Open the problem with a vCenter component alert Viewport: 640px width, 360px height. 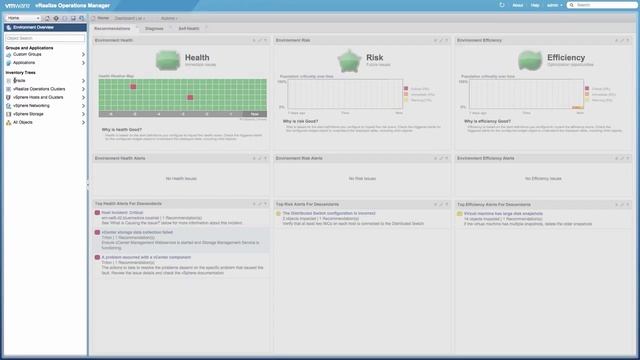146,258
